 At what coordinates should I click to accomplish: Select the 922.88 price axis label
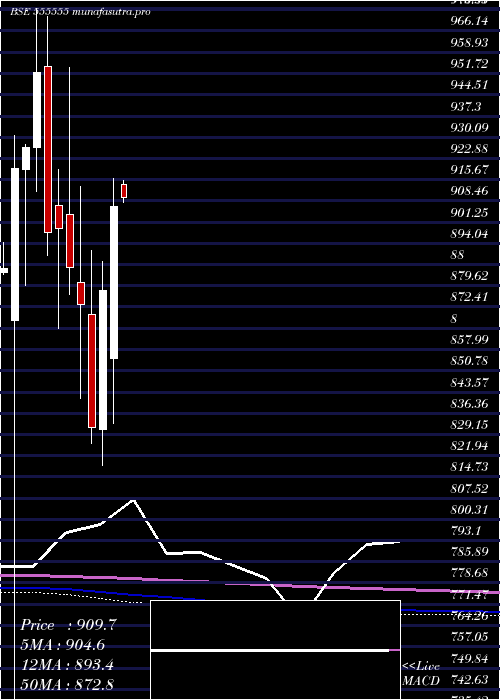click(469, 149)
